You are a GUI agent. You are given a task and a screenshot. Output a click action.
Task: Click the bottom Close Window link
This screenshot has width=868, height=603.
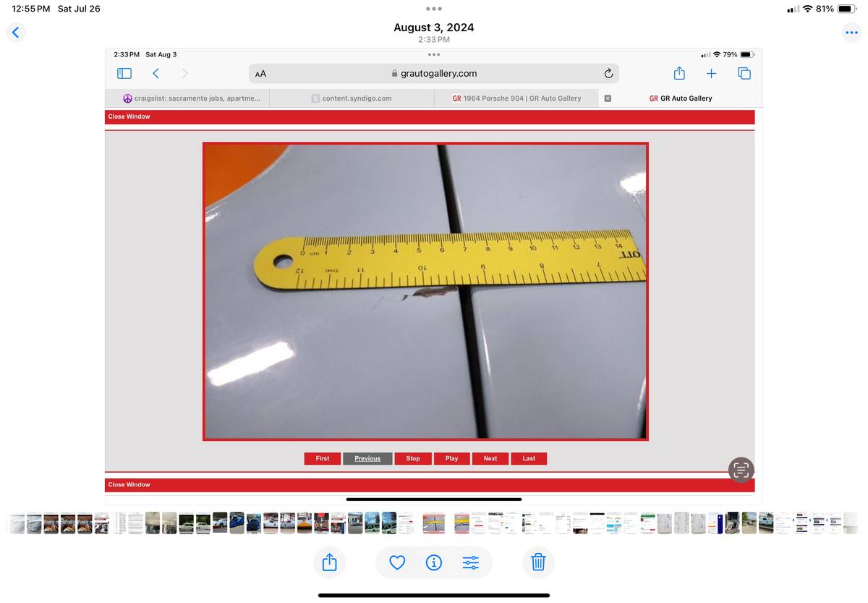tap(129, 484)
